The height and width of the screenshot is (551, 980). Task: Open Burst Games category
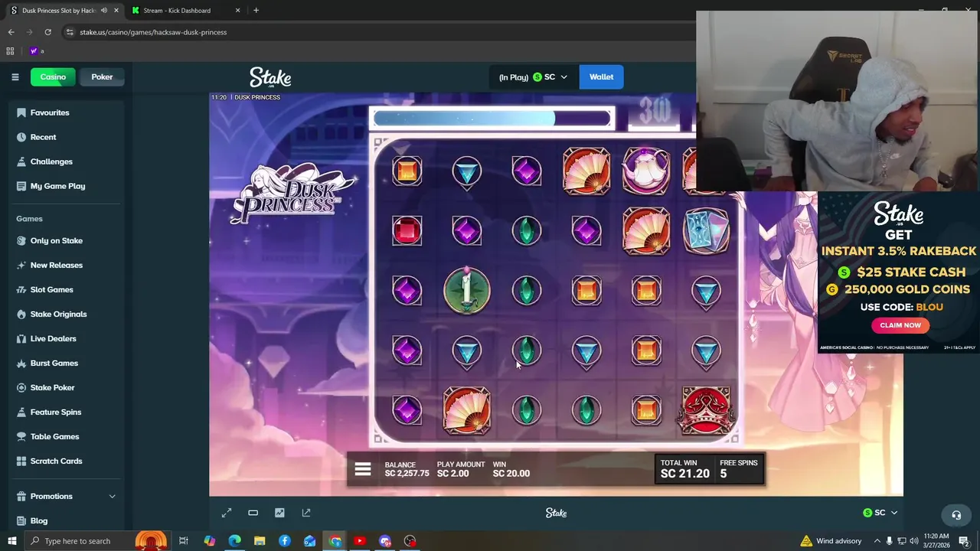click(x=54, y=363)
